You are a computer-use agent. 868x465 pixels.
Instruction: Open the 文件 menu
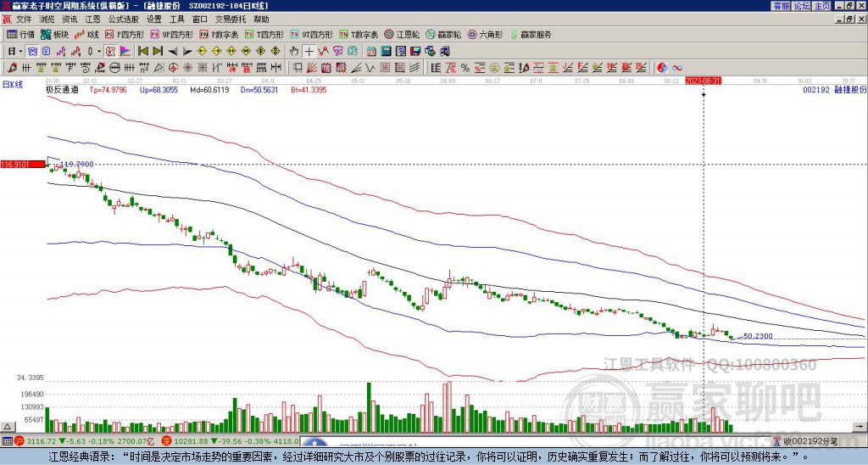[24, 20]
